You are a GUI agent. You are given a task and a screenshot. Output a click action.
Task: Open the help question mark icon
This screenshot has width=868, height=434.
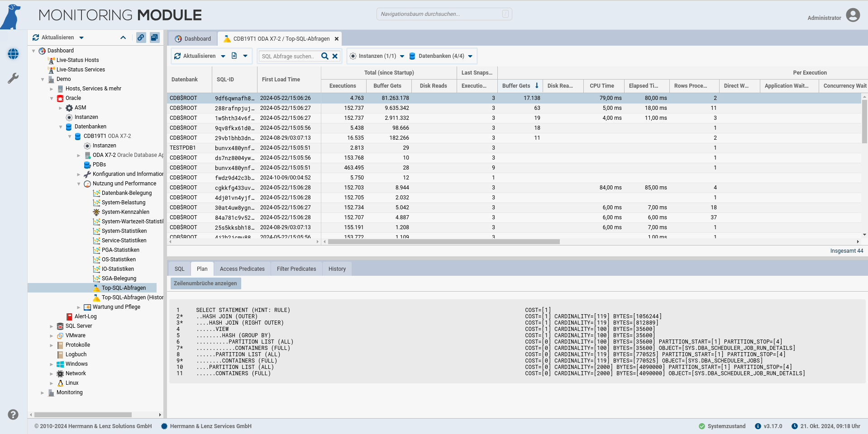[x=13, y=414]
